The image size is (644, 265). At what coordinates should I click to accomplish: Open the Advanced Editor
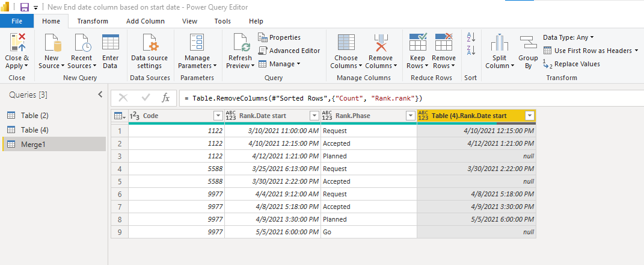289,51
